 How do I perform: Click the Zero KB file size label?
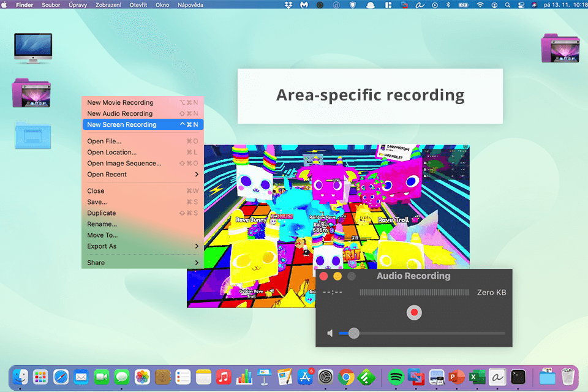point(491,293)
